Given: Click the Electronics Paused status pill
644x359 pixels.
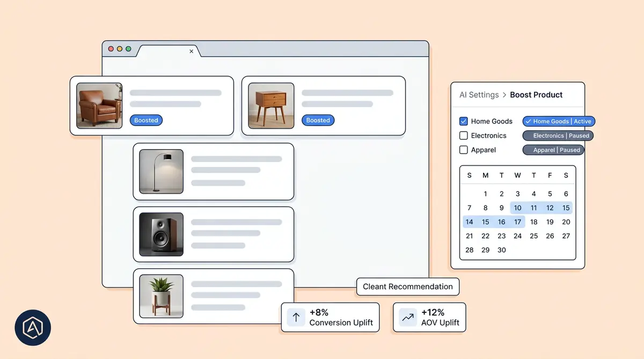Looking at the screenshot, I should 558,135.
